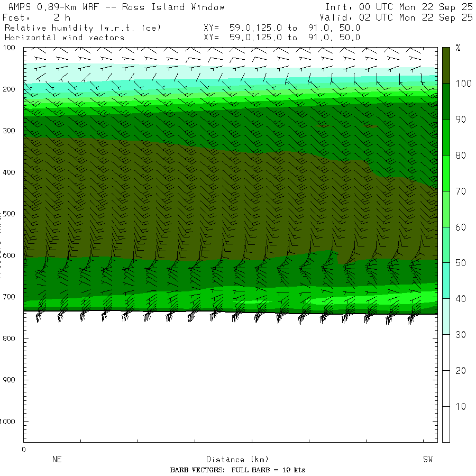Click the colorbar 10 label

[461, 407]
